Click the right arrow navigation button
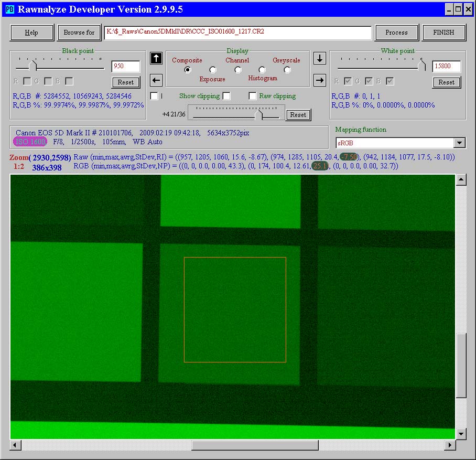This screenshot has width=476, height=460. click(320, 80)
